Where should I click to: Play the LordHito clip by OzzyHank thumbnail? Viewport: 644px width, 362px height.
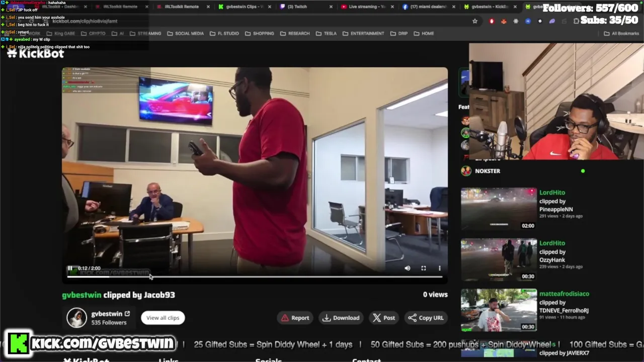click(499, 260)
